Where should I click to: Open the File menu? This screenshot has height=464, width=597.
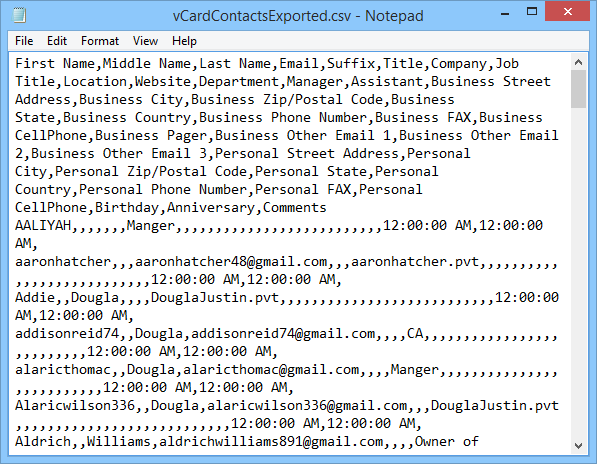[x=24, y=41]
